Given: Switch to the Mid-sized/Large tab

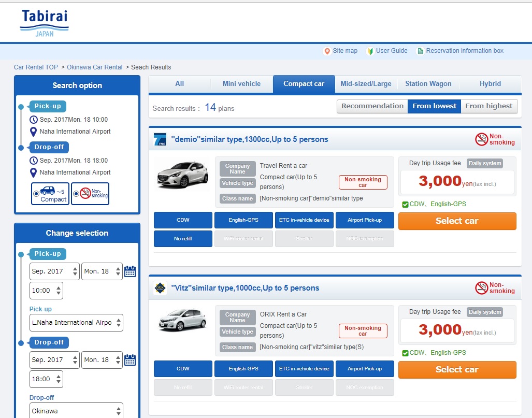Looking at the screenshot, I should 366,84.
